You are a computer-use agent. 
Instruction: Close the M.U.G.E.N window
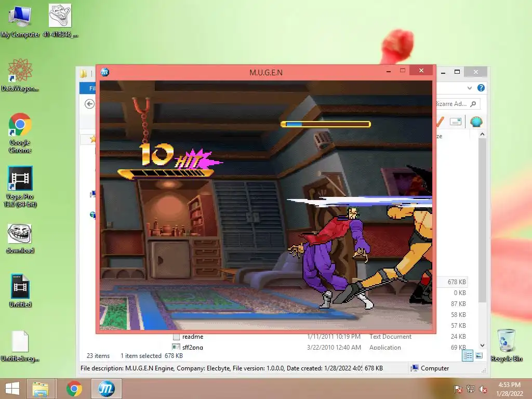pyautogui.click(x=421, y=70)
